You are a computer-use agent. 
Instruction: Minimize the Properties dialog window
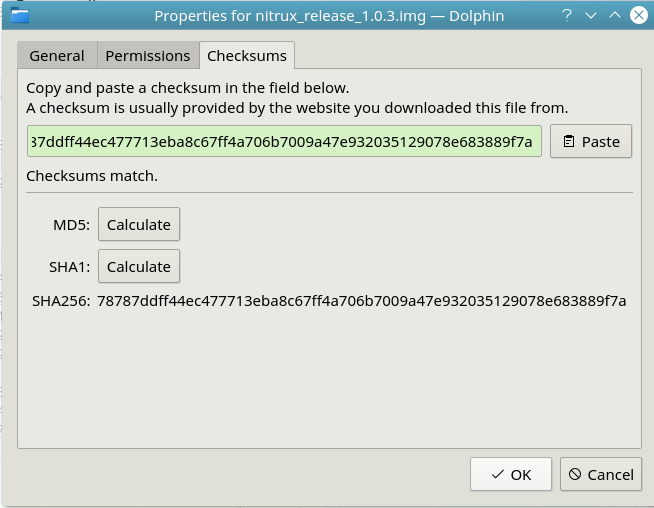point(591,15)
